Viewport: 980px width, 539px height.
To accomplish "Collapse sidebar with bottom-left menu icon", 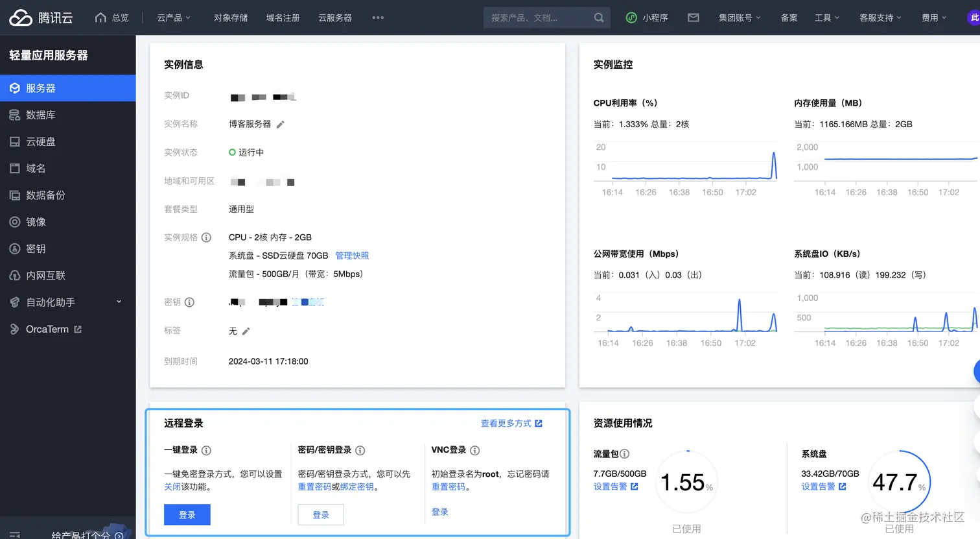I will click(x=15, y=535).
